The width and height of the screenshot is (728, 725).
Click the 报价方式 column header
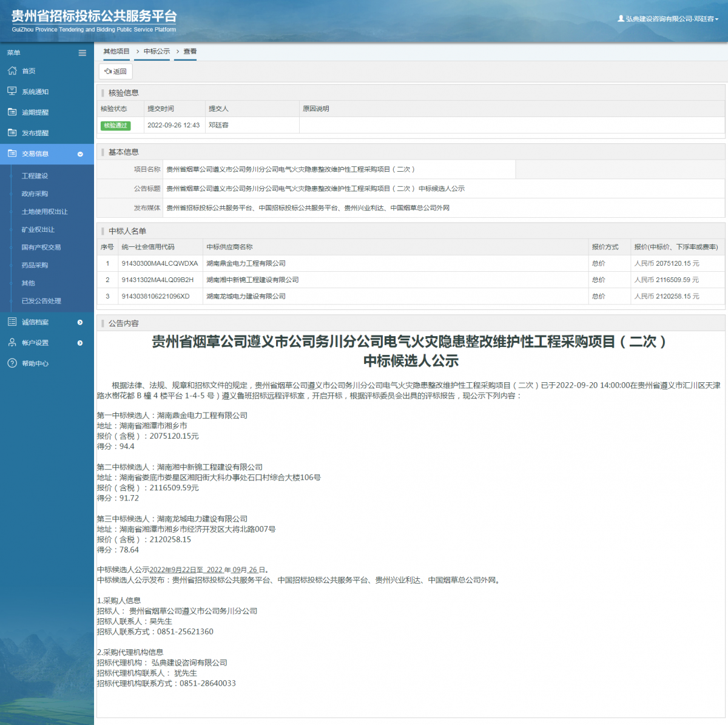(x=605, y=248)
